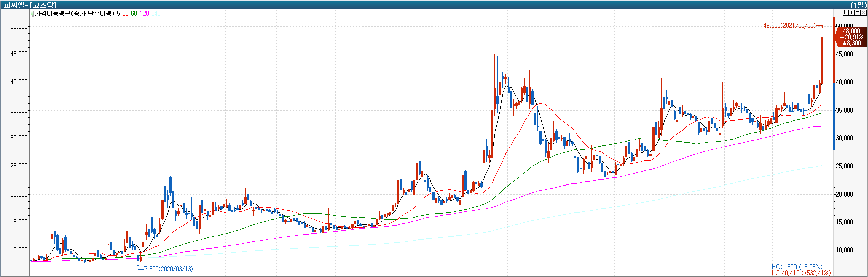
Task: Select the red 20-day moving average legend
Action: coord(125,14)
